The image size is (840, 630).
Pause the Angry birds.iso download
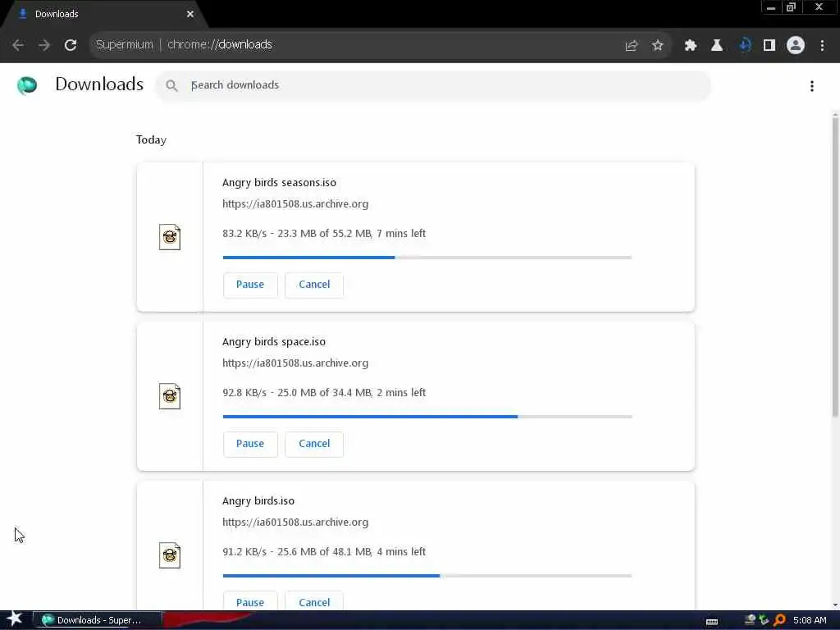(250, 601)
